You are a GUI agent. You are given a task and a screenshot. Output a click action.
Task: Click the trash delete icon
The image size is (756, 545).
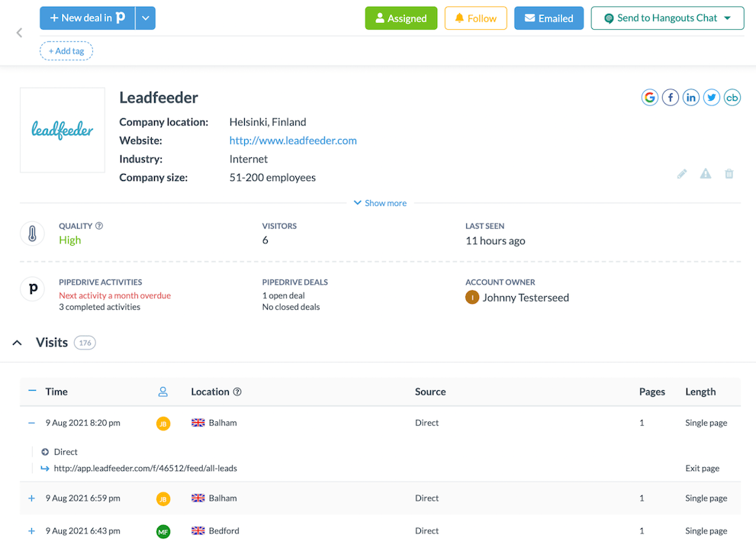[729, 173]
